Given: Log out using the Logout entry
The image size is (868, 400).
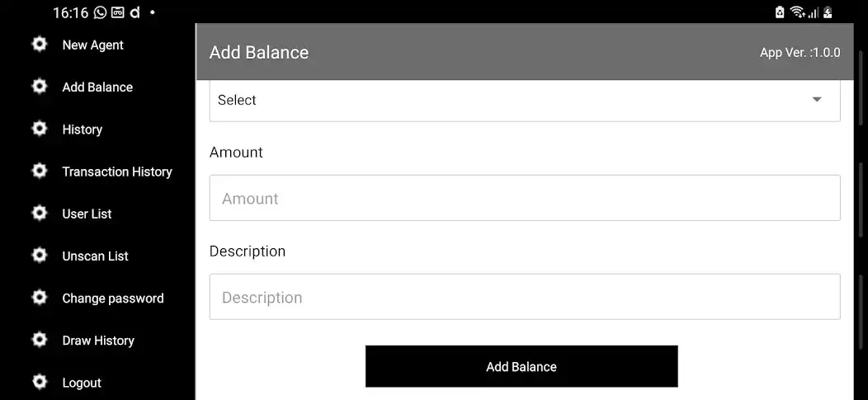Looking at the screenshot, I should [82, 383].
